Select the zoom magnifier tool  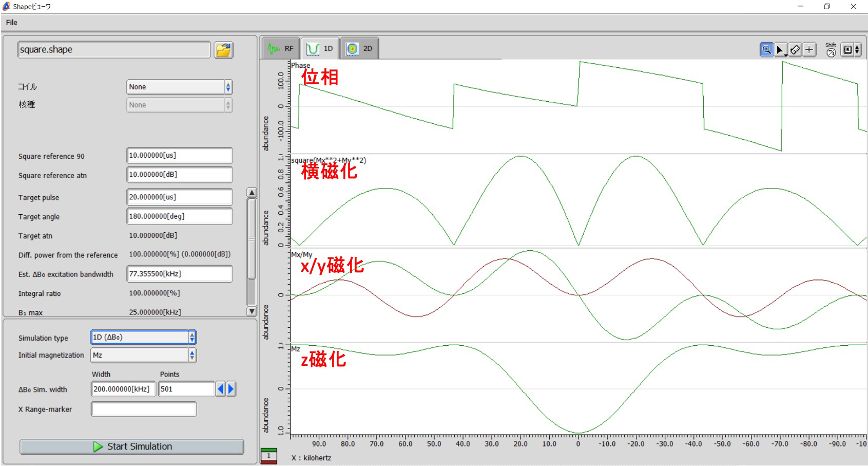(766, 49)
